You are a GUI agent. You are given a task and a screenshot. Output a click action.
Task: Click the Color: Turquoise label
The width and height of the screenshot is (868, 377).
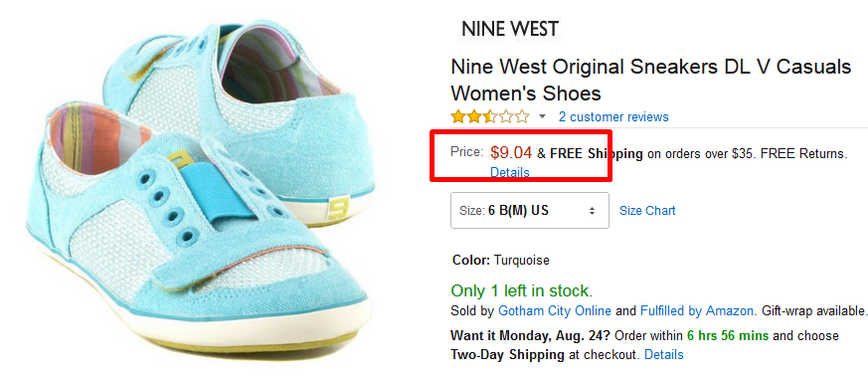coord(501,261)
